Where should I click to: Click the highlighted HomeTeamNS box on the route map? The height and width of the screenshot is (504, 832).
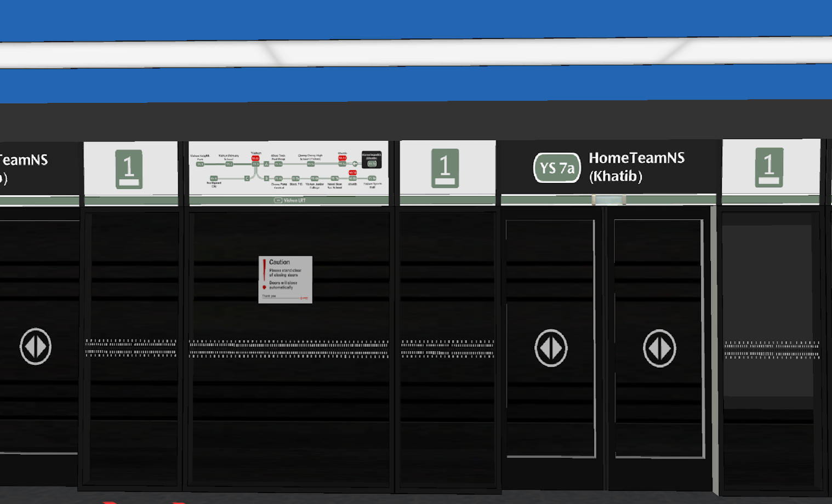pyautogui.click(x=372, y=159)
